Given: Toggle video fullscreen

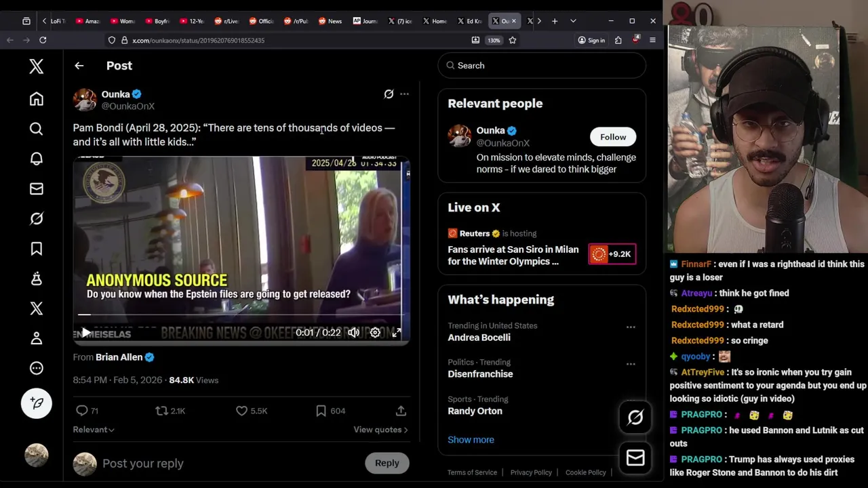Looking at the screenshot, I should [397, 333].
